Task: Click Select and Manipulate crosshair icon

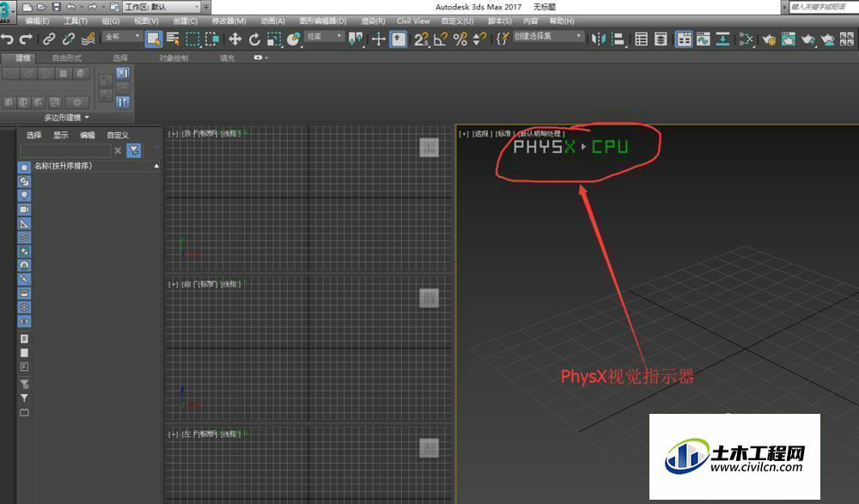Action: (x=378, y=39)
